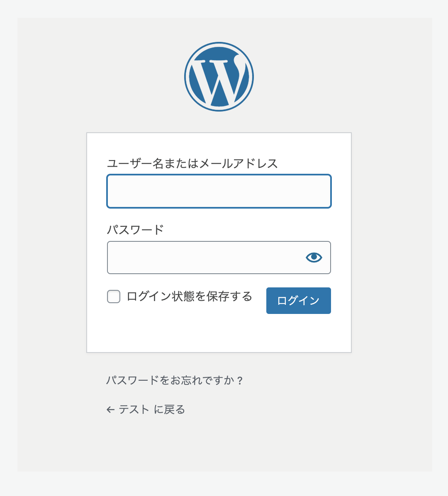The width and height of the screenshot is (448, 496).
Task: Click the word テスト in the back link
Action: (x=134, y=410)
